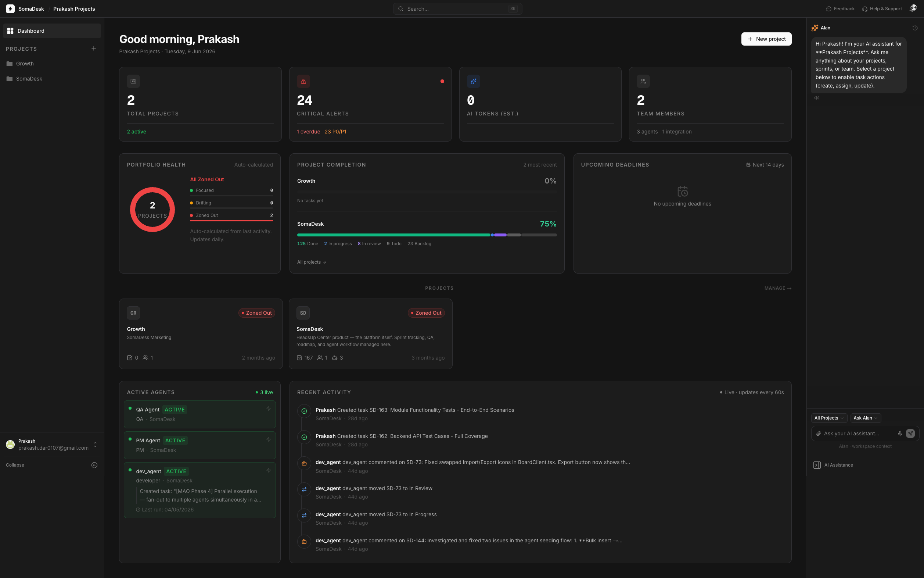Click the Zoned Out red bar in Portfolio Health

pos(231,221)
